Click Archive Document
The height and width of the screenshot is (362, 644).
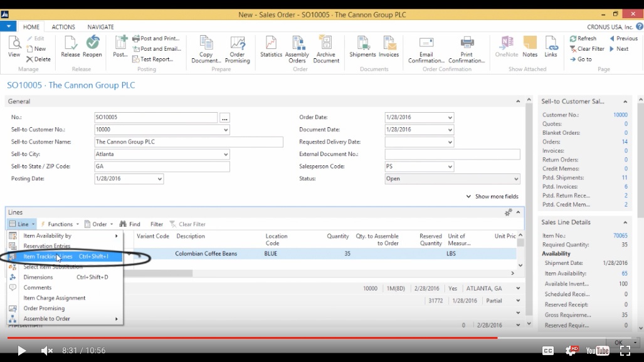click(326, 49)
